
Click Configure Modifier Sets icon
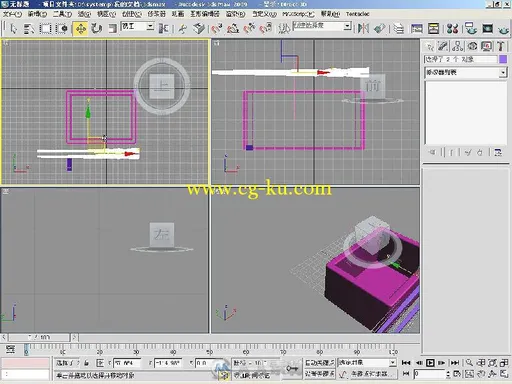[498, 152]
